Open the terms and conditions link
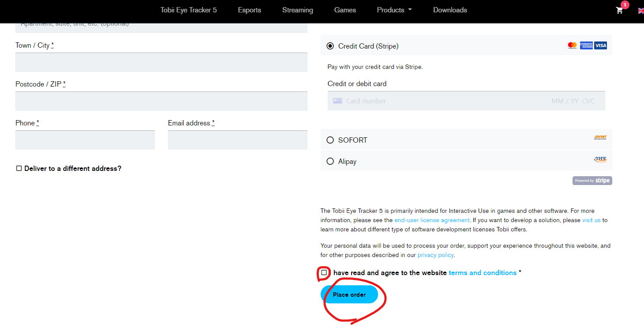The height and width of the screenshot is (329, 644). (x=483, y=273)
